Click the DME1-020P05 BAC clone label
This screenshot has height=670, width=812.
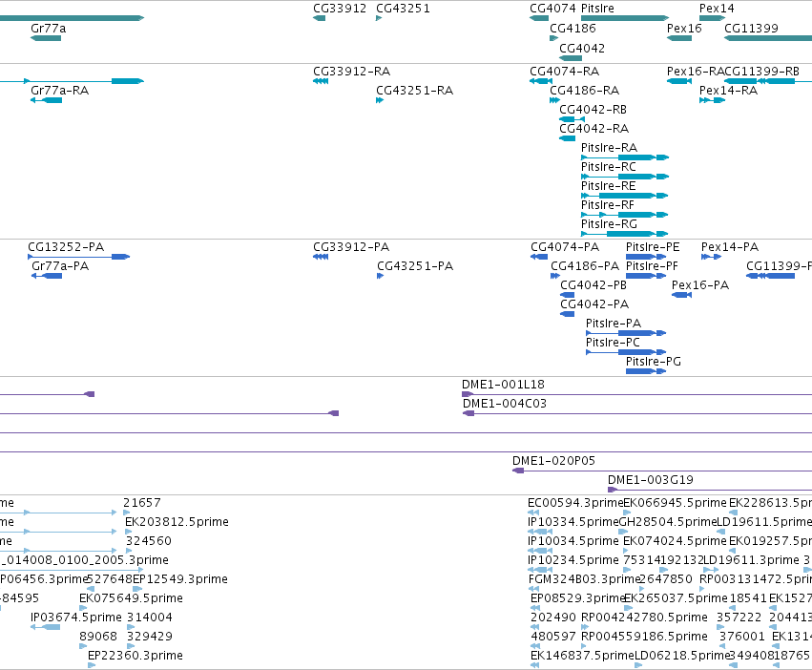pyautogui.click(x=553, y=461)
